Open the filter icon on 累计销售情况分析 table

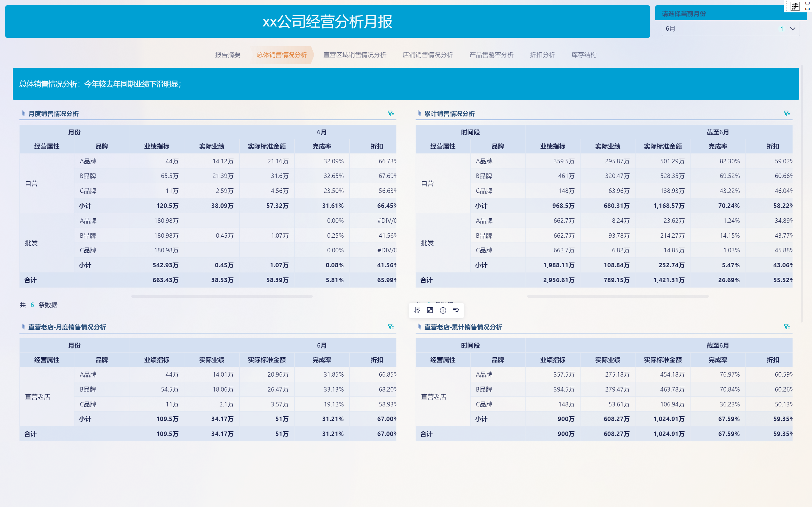[787, 113]
